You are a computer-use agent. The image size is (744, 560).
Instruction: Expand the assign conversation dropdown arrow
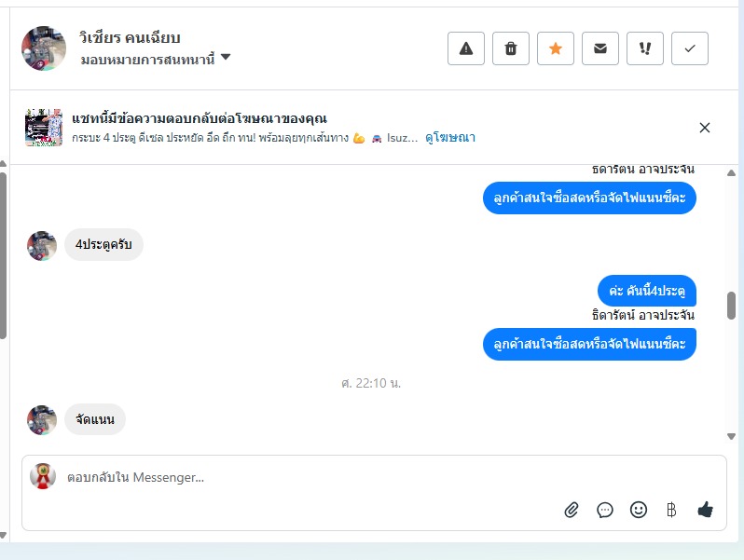pos(226,58)
